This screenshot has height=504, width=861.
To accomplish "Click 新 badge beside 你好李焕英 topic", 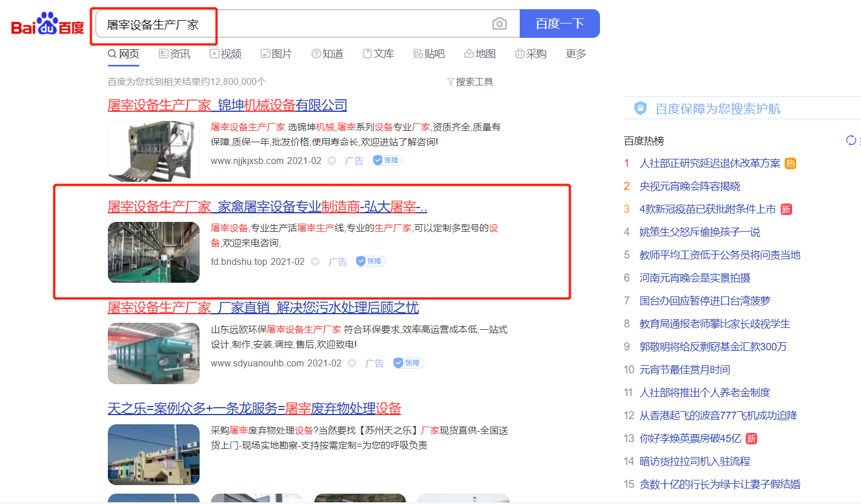I will click(751, 439).
